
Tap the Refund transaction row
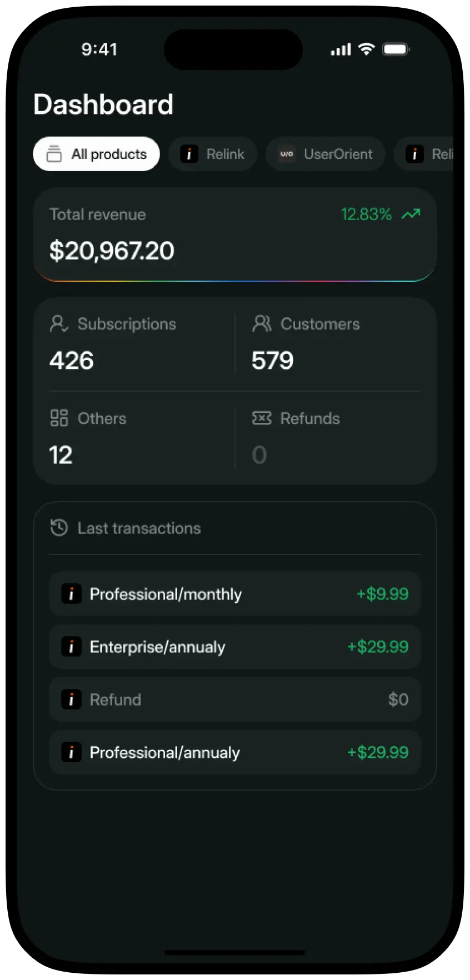tap(234, 699)
